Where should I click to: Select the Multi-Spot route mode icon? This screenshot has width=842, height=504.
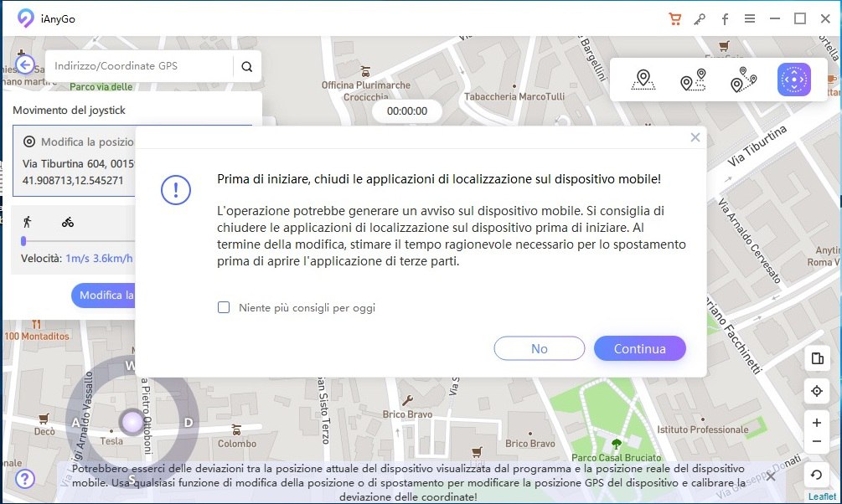743,81
